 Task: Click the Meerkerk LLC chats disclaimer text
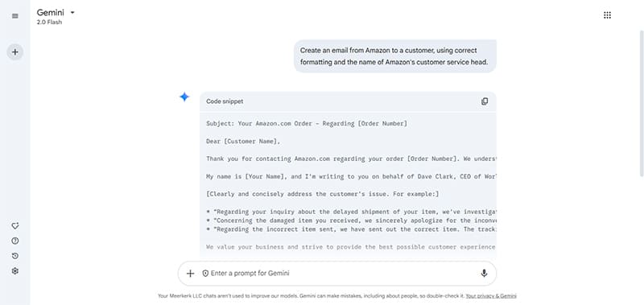[311, 295]
